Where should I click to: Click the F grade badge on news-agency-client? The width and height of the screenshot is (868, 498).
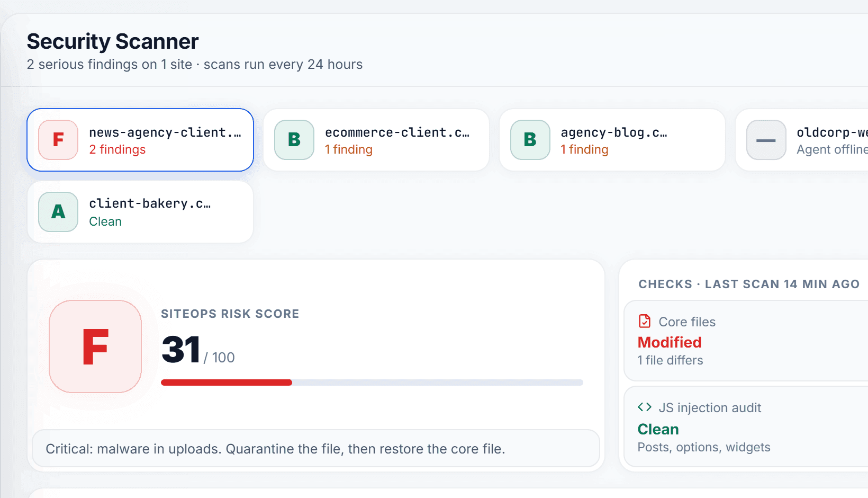tap(58, 140)
